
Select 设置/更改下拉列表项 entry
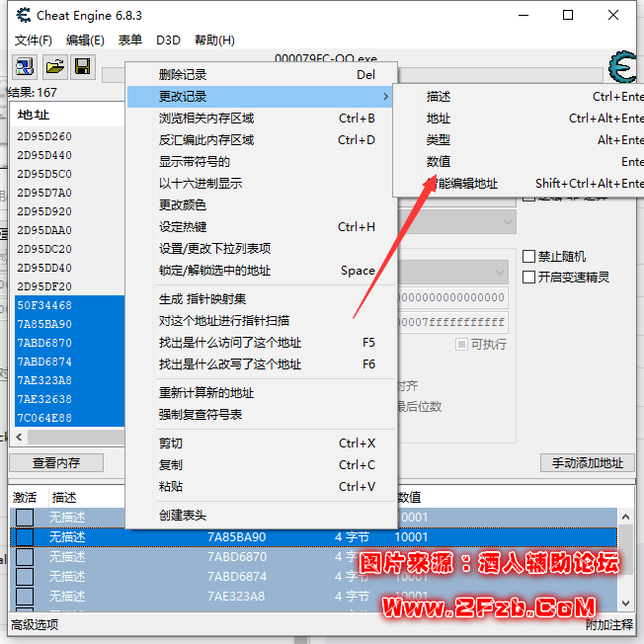261,249
